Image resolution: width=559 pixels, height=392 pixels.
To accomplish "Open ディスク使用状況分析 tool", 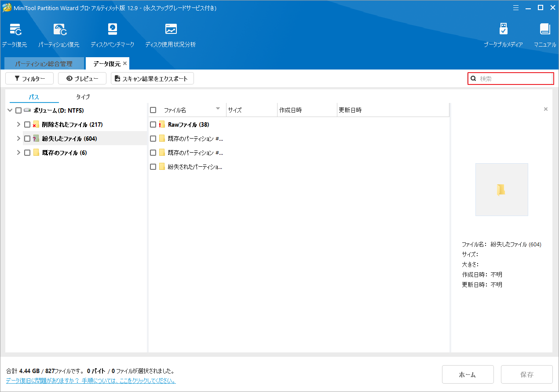I will [x=171, y=36].
